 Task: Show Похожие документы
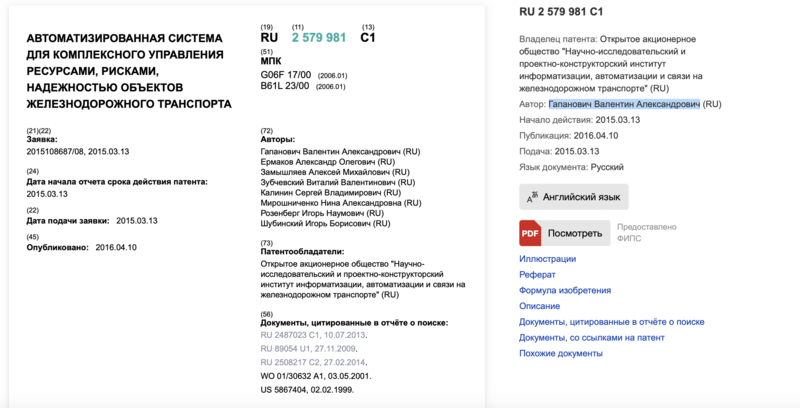560,353
